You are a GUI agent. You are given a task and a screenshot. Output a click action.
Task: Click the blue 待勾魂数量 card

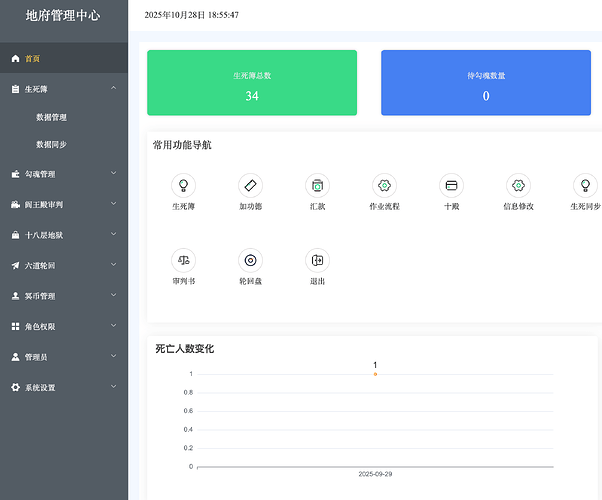[x=486, y=83]
